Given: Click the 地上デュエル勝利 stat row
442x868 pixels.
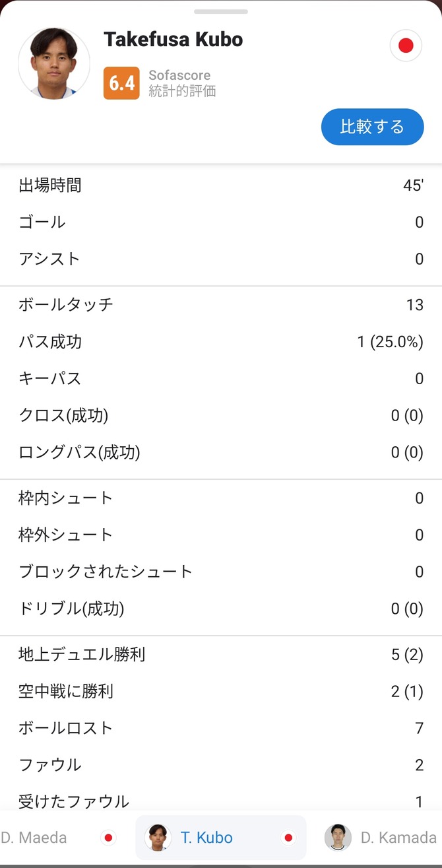Looking at the screenshot, I should [x=221, y=654].
